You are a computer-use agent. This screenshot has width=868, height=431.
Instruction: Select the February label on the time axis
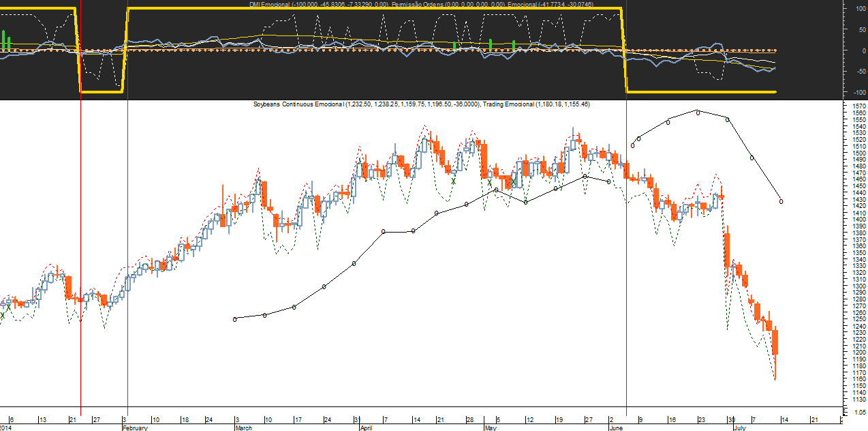136,428
